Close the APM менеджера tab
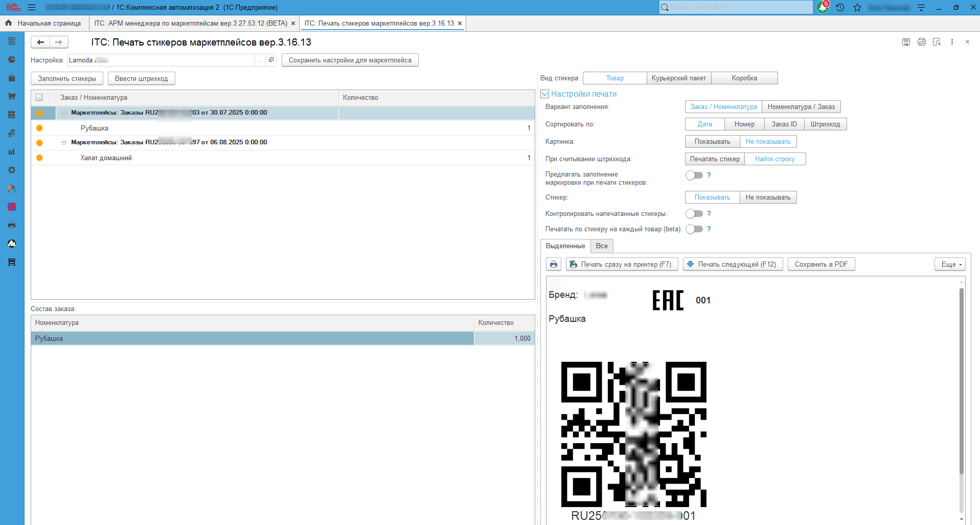980x525 pixels. (293, 23)
